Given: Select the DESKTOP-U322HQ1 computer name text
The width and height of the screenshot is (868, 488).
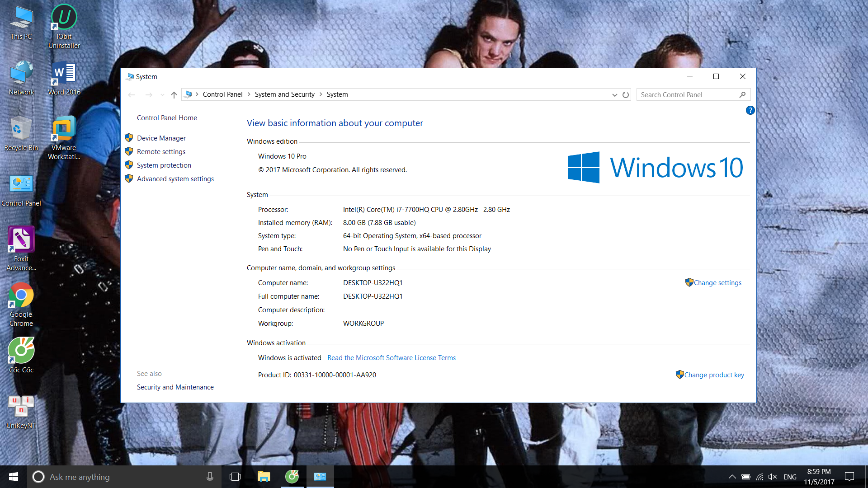Looking at the screenshot, I should tap(373, 283).
